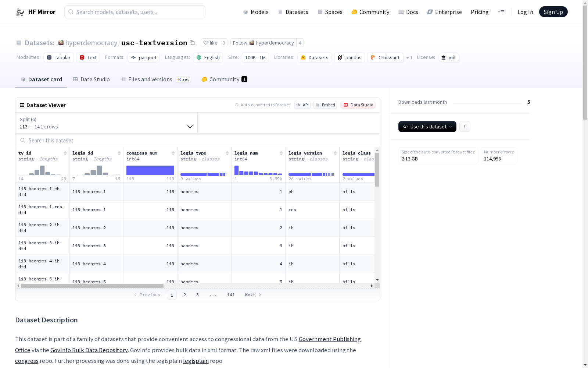Open the GovInfo Bulk Data Repository link
Image resolution: width=588 pixels, height=368 pixels.
pos(89,350)
